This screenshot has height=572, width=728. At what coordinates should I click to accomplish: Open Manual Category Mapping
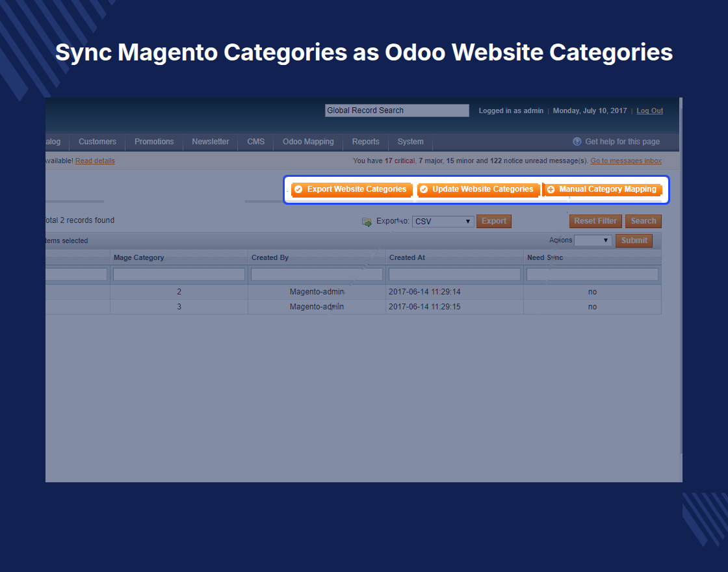tap(602, 189)
